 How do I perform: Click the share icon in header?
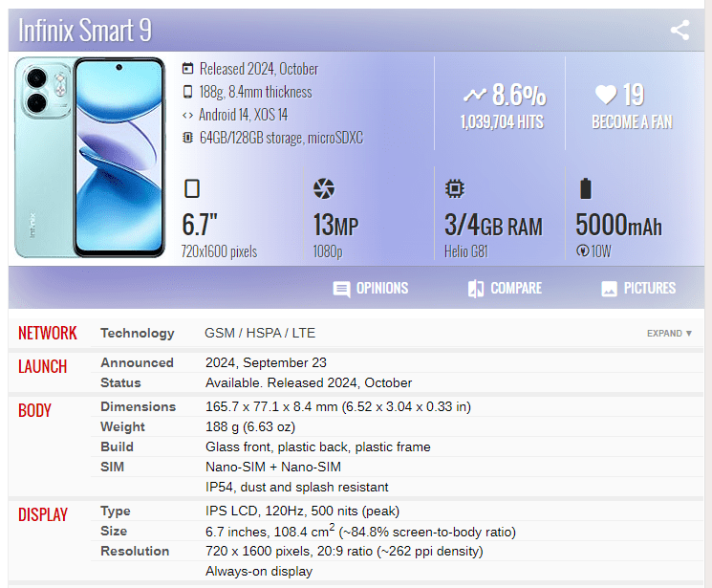680,30
